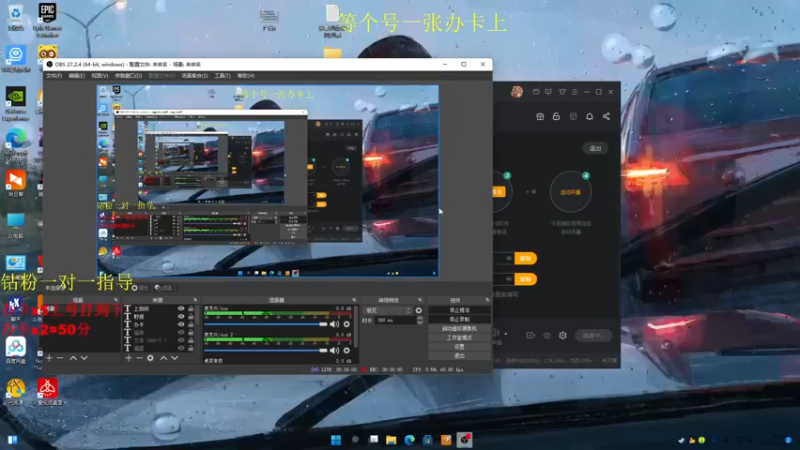Open the 视图(V) menu in OBS
Image resolution: width=800 pixels, height=450 pixels.
click(99, 76)
